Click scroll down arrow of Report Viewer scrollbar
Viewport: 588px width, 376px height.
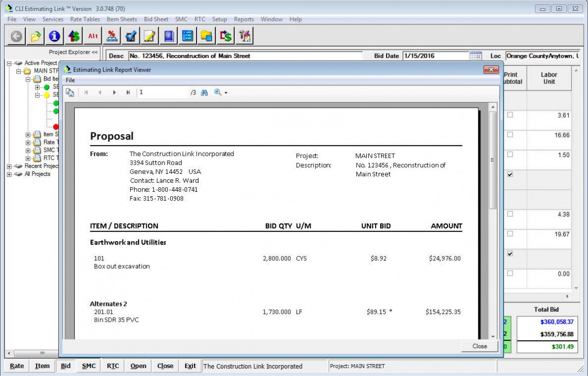point(493,336)
